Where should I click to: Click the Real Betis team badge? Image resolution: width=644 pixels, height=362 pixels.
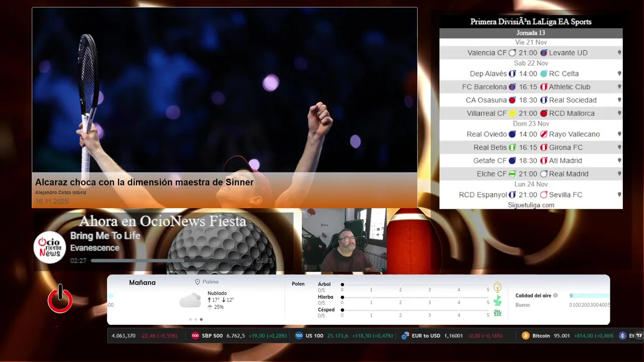click(x=512, y=147)
